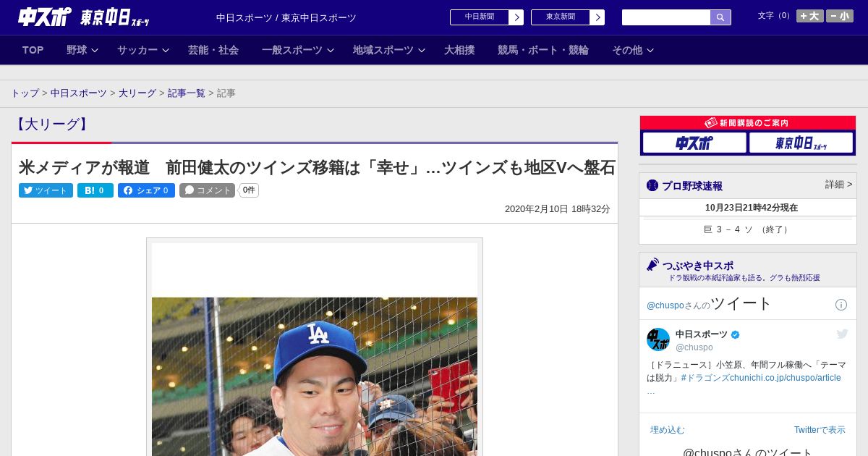868x456 pixels.
Task: Click the 0件 comment count bubble
Action: tap(249, 190)
